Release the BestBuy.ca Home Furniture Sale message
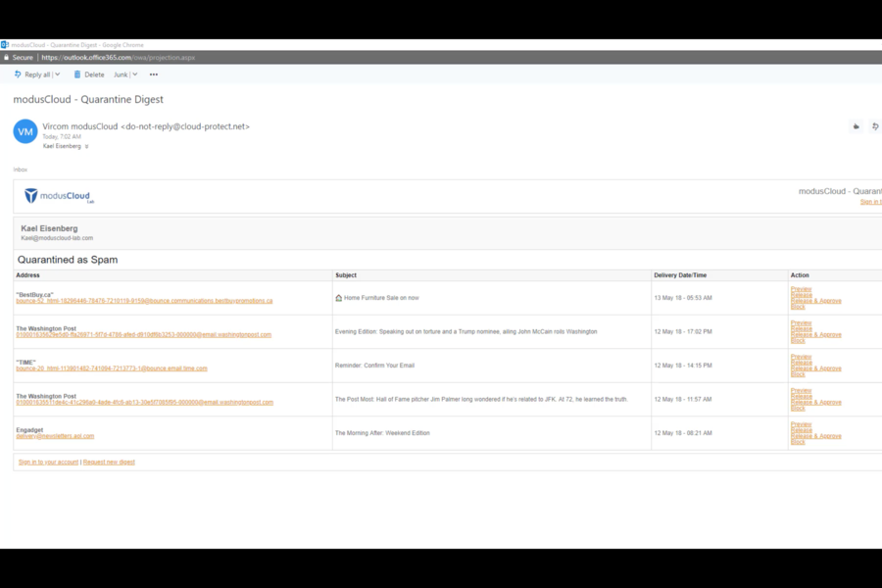Image resolution: width=882 pixels, height=588 pixels. [x=802, y=295]
